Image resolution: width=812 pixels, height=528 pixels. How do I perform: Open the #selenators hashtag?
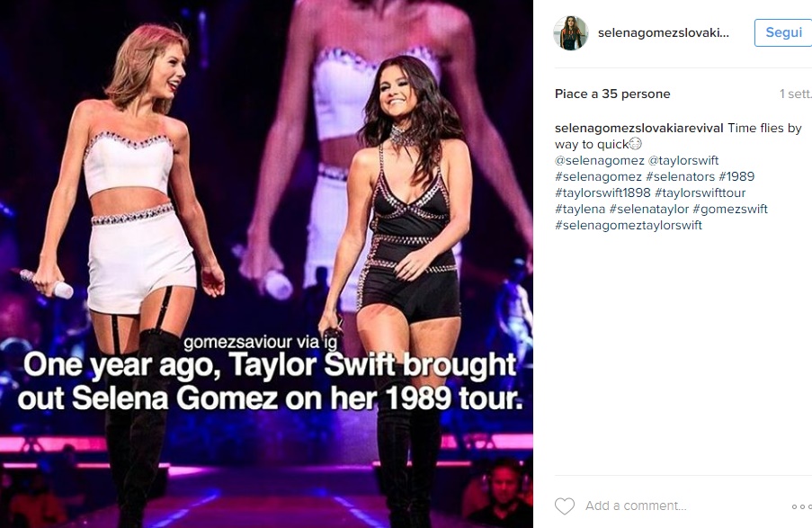[x=680, y=176]
